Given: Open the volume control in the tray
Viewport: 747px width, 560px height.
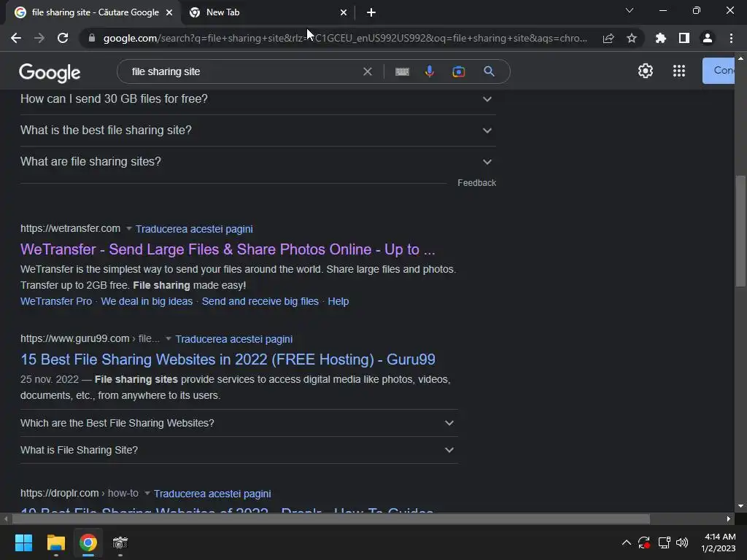Looking at the screenshot, I should point(682,542).
